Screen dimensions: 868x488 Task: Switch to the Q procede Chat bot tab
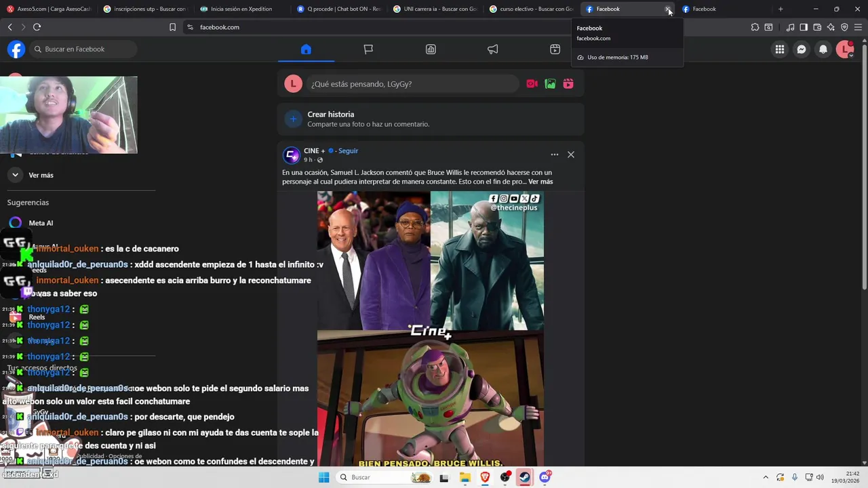[338, 9]
